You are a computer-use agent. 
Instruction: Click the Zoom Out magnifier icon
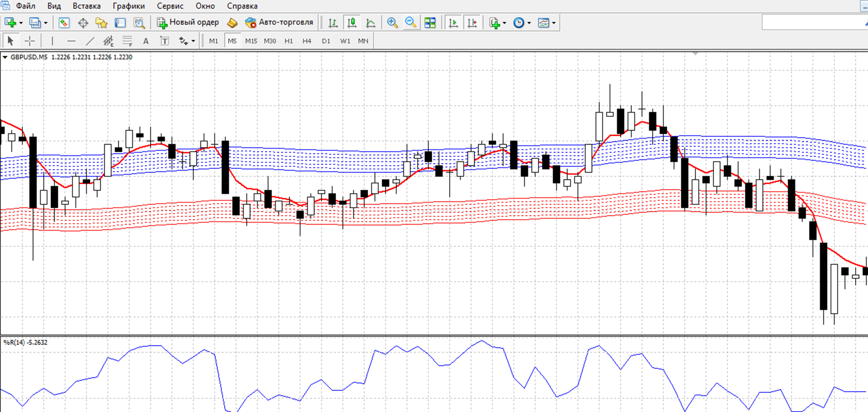pos(411,23)
